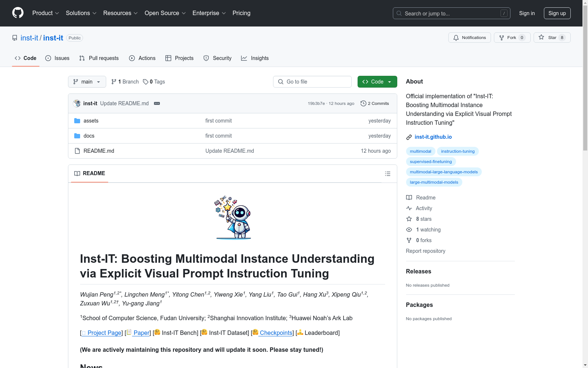Expand the Open Source menu
This screenshot has height=368, width=588.
pos(165,13)
